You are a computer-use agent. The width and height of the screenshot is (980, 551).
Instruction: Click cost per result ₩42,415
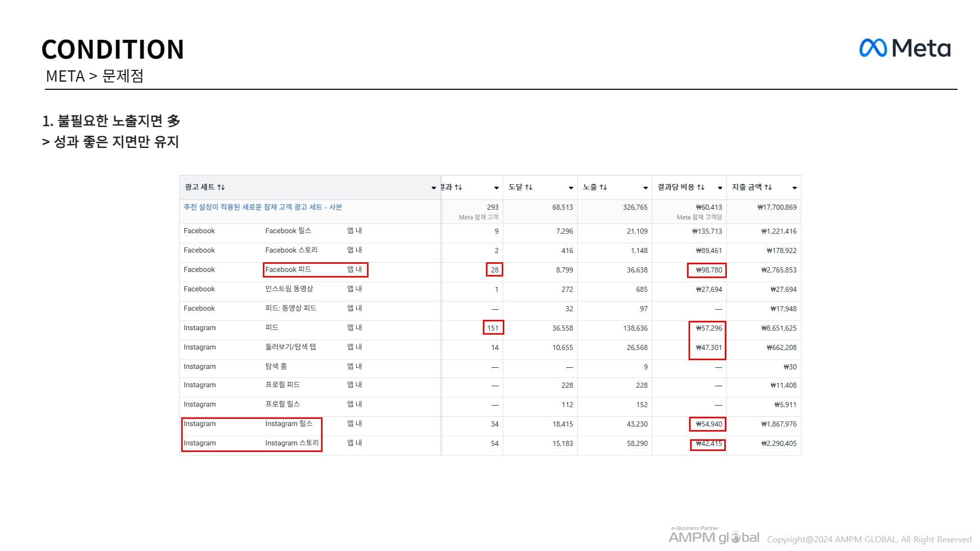click(x=709, y=443)
